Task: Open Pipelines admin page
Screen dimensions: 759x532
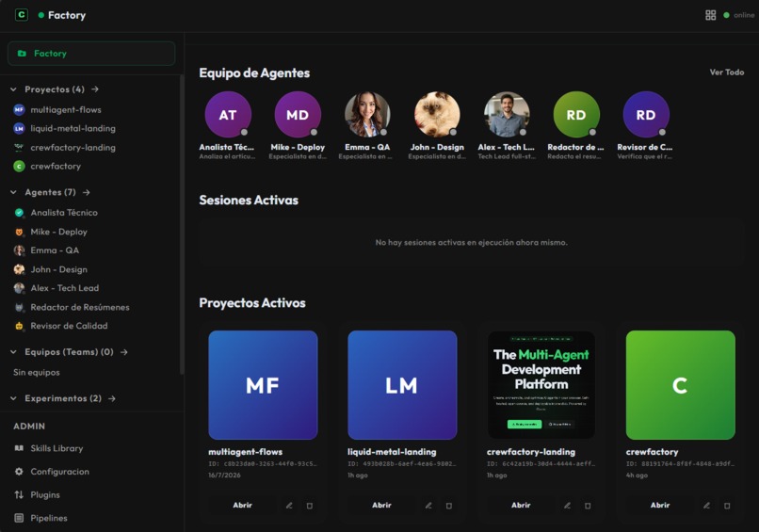Action: point(49,518)
